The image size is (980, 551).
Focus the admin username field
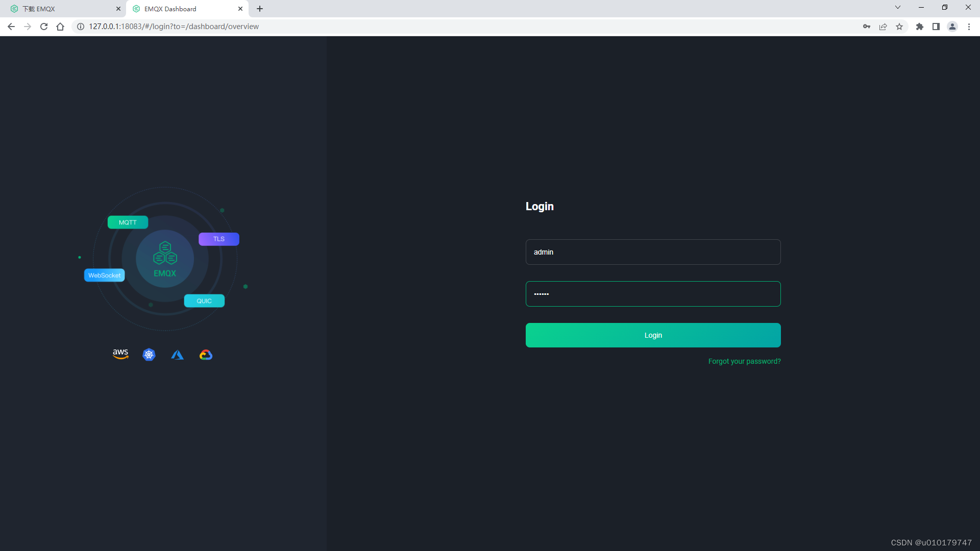pos(653,252)
